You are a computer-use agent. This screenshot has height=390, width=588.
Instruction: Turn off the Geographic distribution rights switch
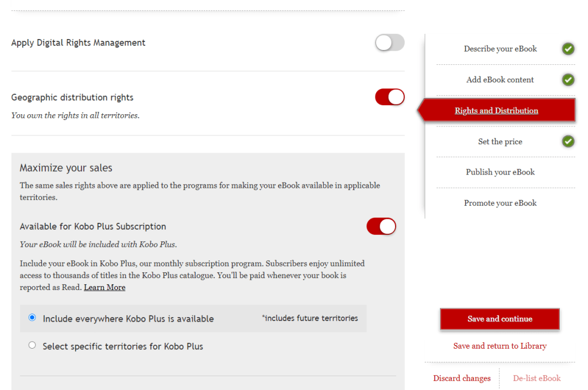pos(390,97)
